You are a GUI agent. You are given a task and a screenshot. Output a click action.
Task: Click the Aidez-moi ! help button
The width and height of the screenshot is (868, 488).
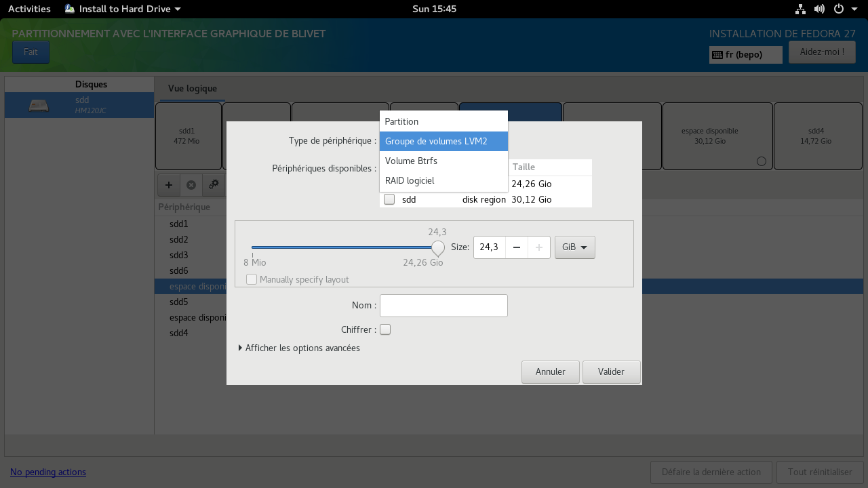(822, 52)
